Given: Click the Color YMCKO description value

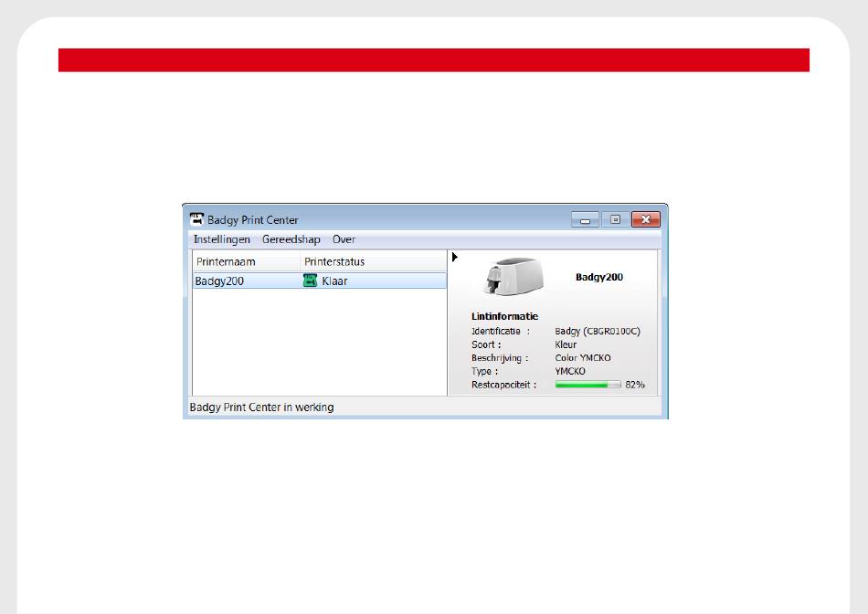Looking at the screenshot, I should [x=583, y=357].
